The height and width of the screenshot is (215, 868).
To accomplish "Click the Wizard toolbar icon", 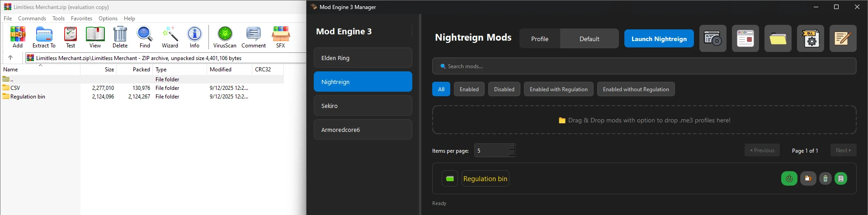I will coord(170,36).
